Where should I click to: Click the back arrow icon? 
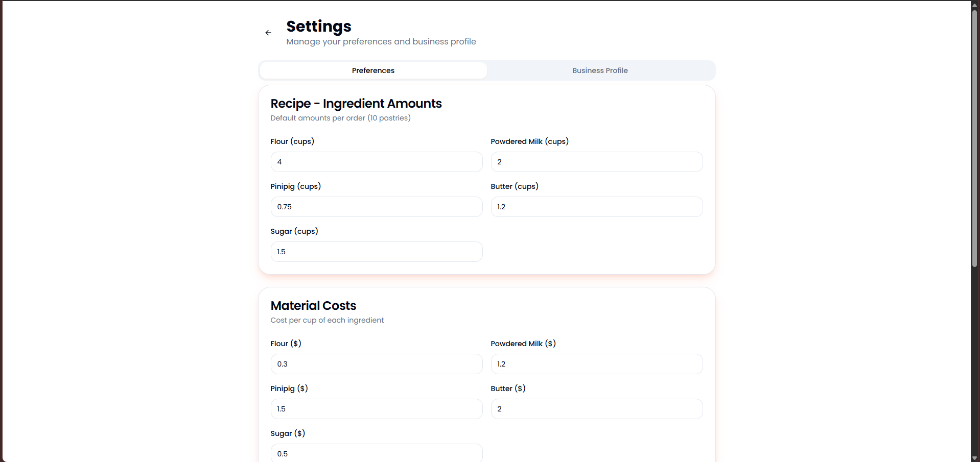pos(268,33)
